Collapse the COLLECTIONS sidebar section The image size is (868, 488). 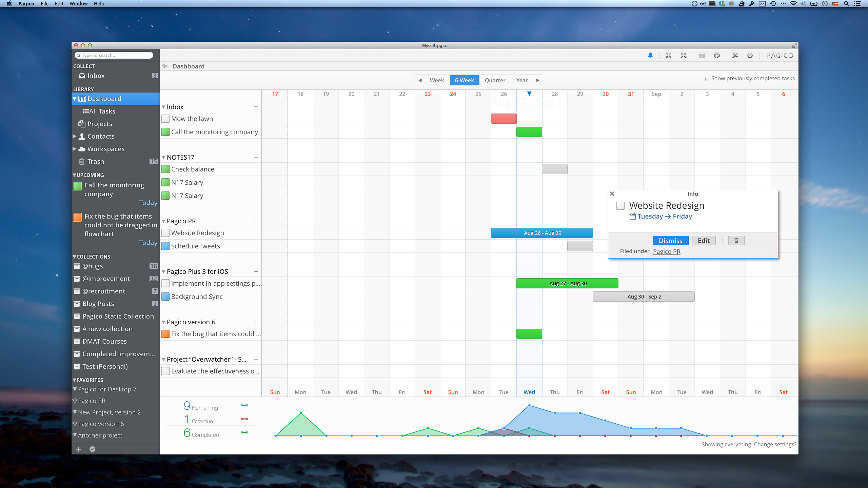click(75, 257)
